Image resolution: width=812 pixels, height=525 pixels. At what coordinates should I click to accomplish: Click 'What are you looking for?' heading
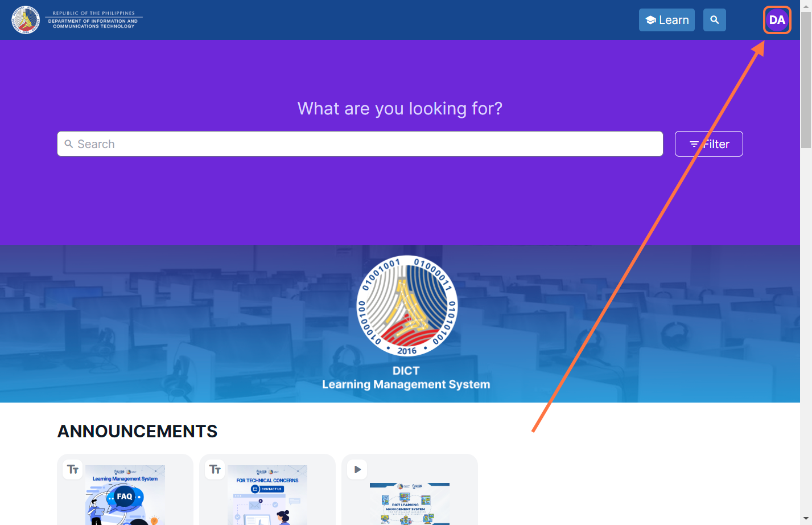point(400,109)
